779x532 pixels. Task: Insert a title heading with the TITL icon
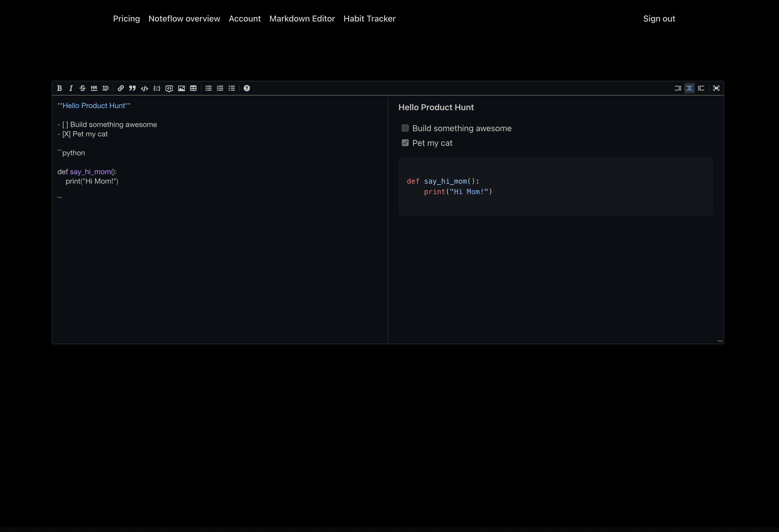(x=106, y=88)
